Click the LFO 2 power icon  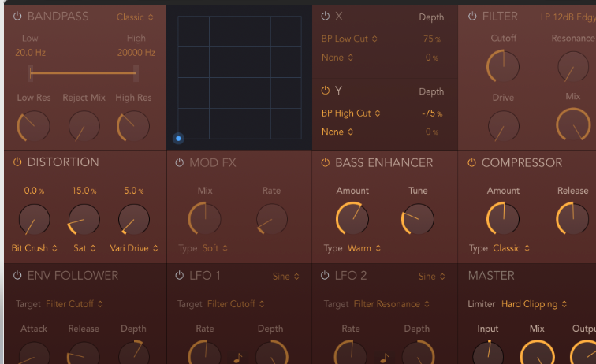coord(325,276)
